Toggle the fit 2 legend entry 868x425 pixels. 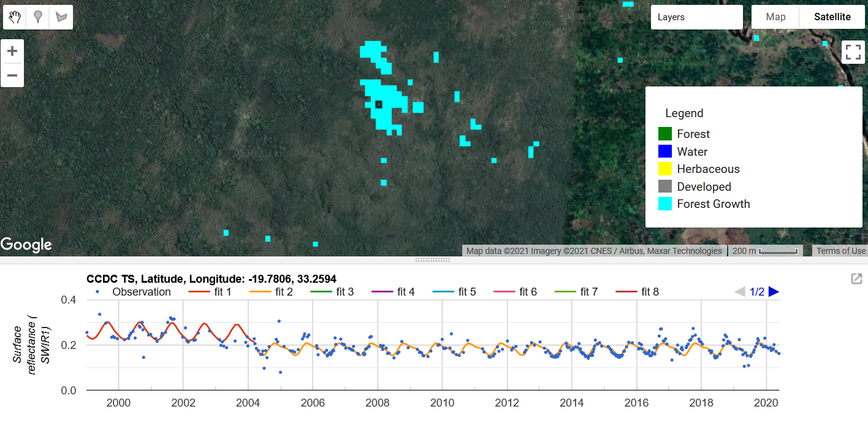pyautogui.click(x=270, y=292)
